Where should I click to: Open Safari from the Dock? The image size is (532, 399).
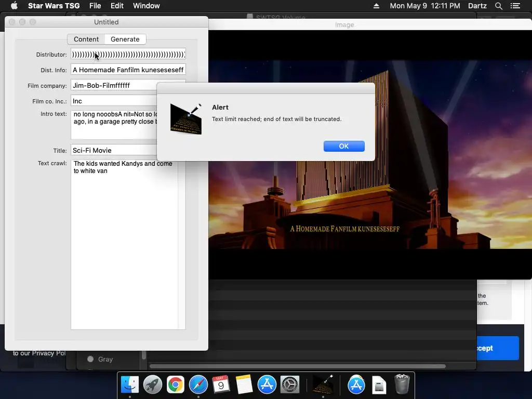click(198, 385)
